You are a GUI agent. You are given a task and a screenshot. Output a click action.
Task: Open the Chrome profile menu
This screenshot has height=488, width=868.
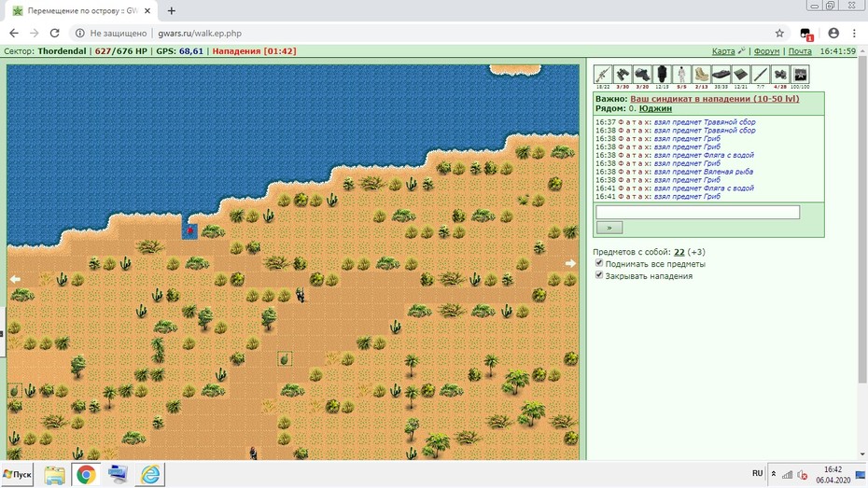(x=833, y=34)
